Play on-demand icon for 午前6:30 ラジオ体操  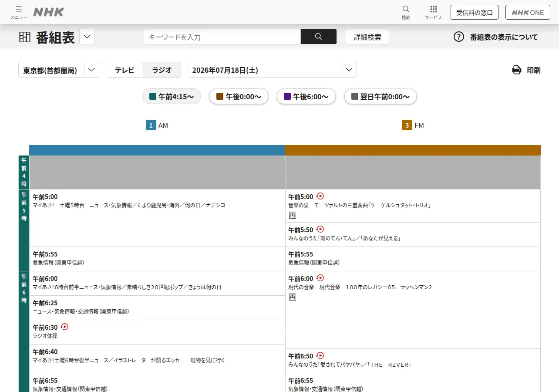64,327
